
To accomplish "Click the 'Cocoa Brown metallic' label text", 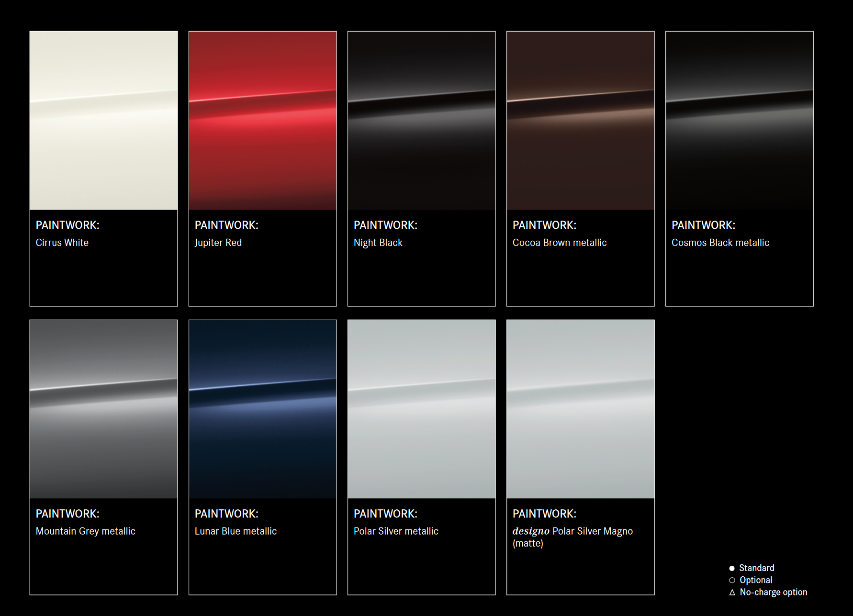I will click(560, 243).
